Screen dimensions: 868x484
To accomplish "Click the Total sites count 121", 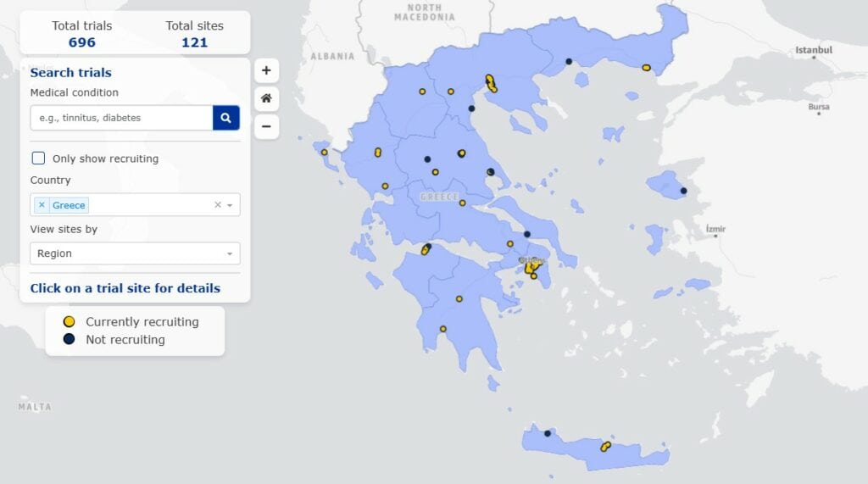I will pyautogui.click(x=194, y=42).
